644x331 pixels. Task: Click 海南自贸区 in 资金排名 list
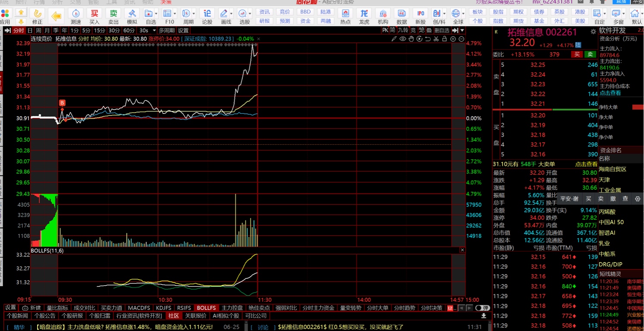point(613,169)
